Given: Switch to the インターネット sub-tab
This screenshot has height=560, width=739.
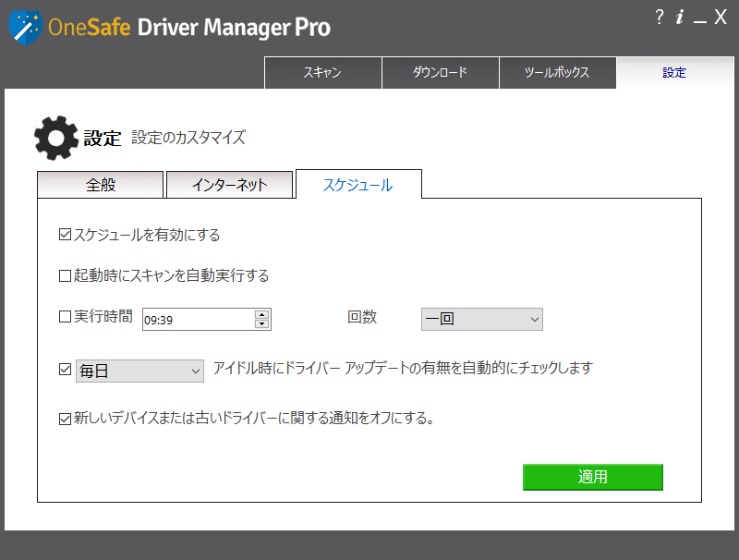Looking at the screenshot, I should [x=229, y=185].
